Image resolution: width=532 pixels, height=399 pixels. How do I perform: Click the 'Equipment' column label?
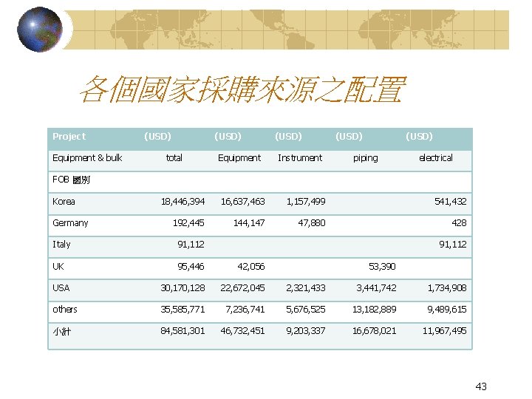[x=239, y=158]
